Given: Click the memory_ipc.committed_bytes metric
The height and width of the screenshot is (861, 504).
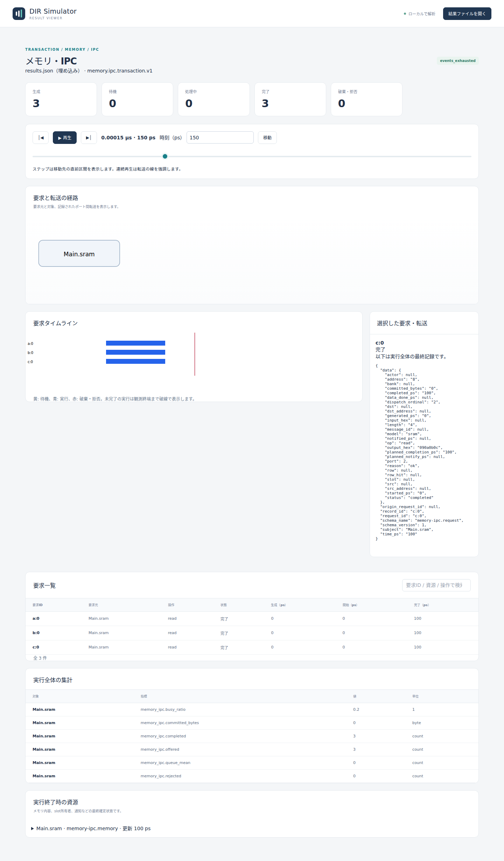Looking at the screenshot, I should click(x=170, y=723).
